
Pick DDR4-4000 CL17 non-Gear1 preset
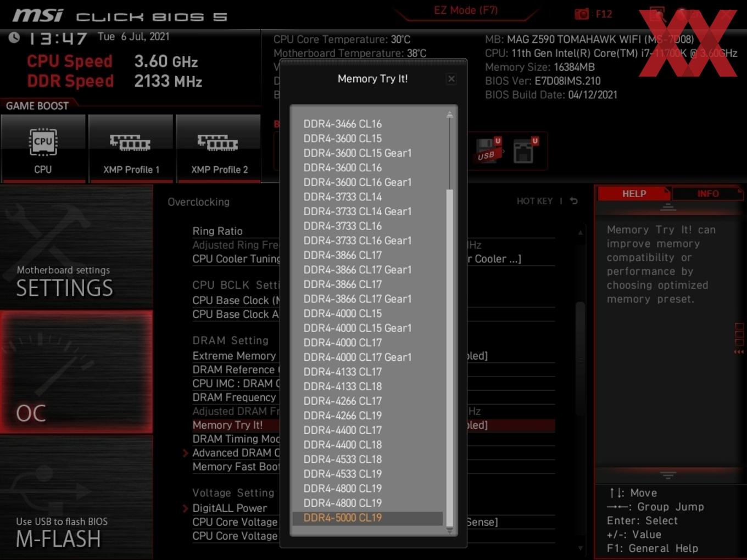click(342, 343)
